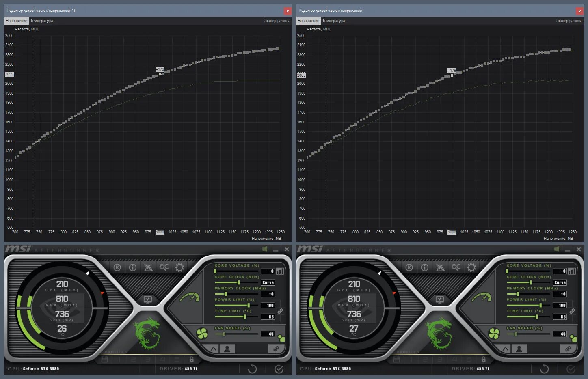
Task: Reset settings with revert arrow in right Afterburner
Action: click(544, 369)
